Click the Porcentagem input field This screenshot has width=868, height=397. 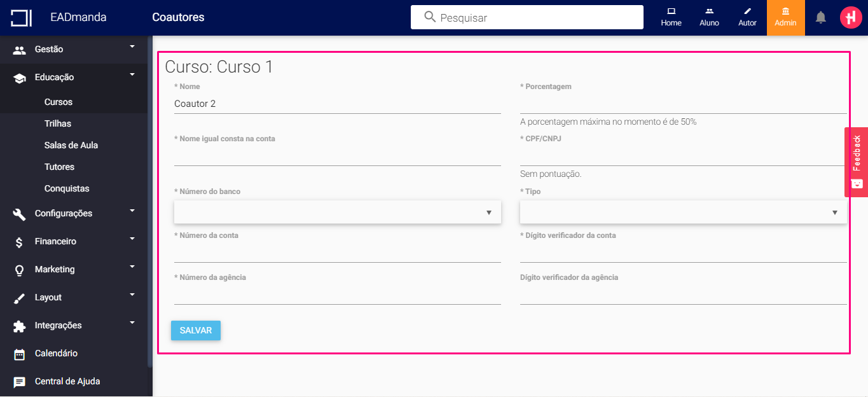pyautogui.click(x=684, y=104)
